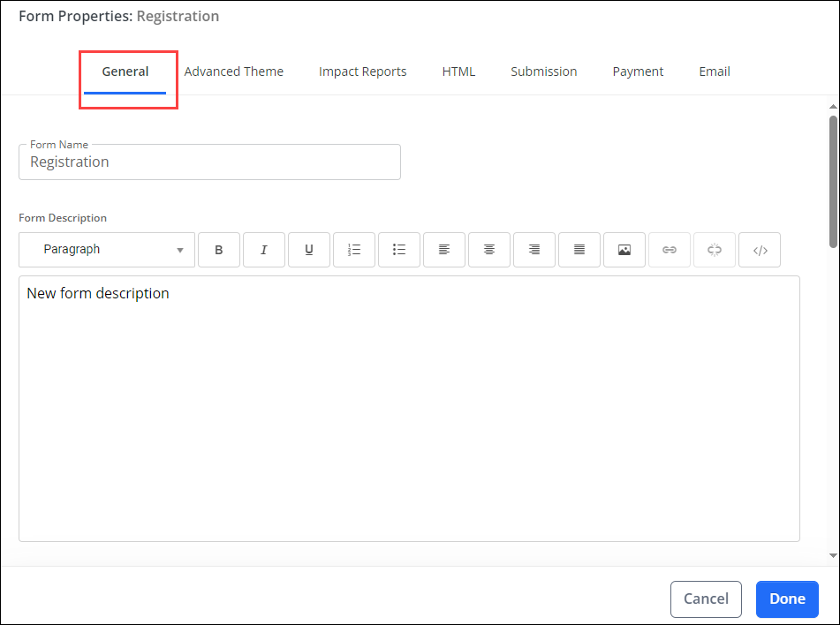Image resolution: width=840 pixels, height=625 pixels.
Task: Align description text left
Action: tap(444, 250)
